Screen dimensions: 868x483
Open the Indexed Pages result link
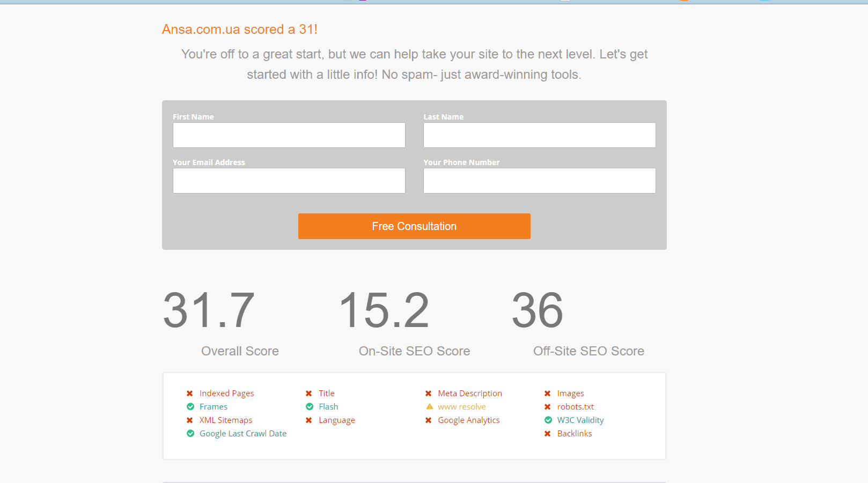227,393
